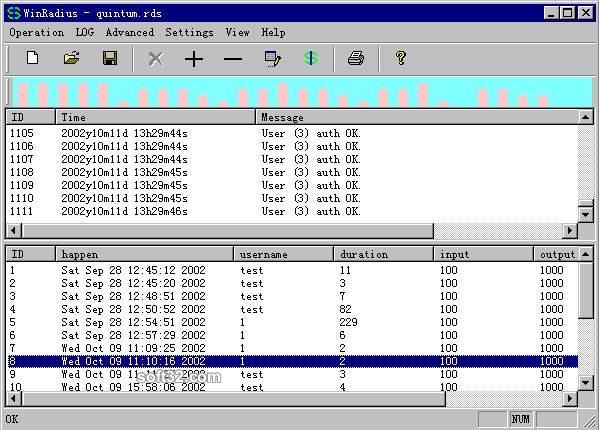The width and height of the screenshot is (599, 430).
Task: Click the New file toolbar icon
Action: (x=32, y=58)
